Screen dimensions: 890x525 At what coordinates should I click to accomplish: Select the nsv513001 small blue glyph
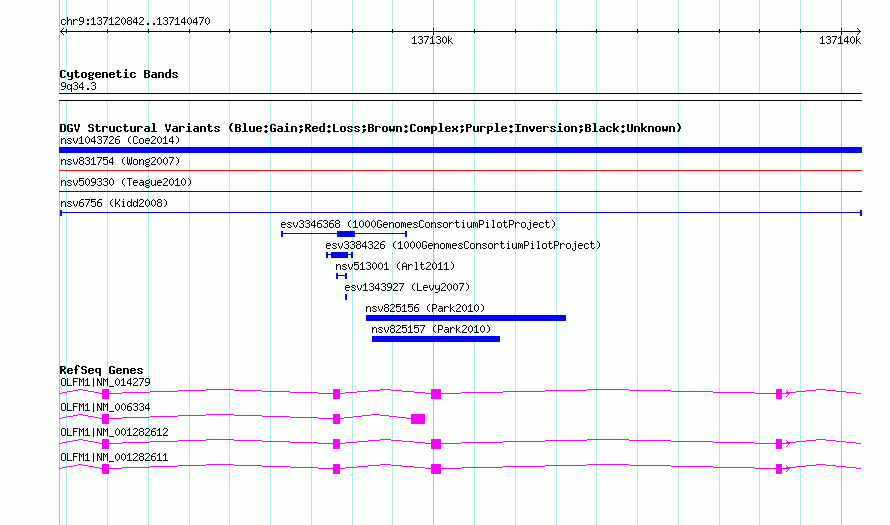point(341,276)
